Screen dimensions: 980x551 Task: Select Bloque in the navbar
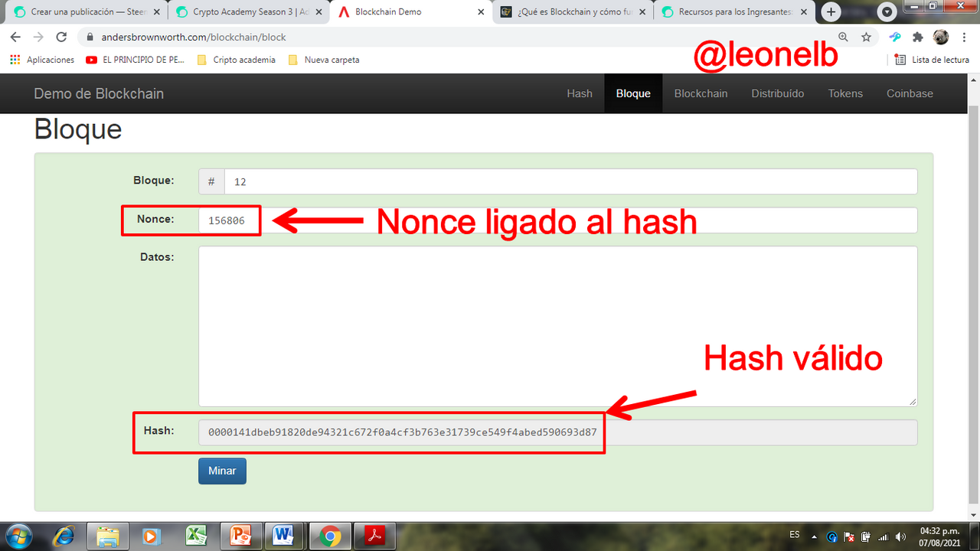pyautogui.click(x=633, y=93)
